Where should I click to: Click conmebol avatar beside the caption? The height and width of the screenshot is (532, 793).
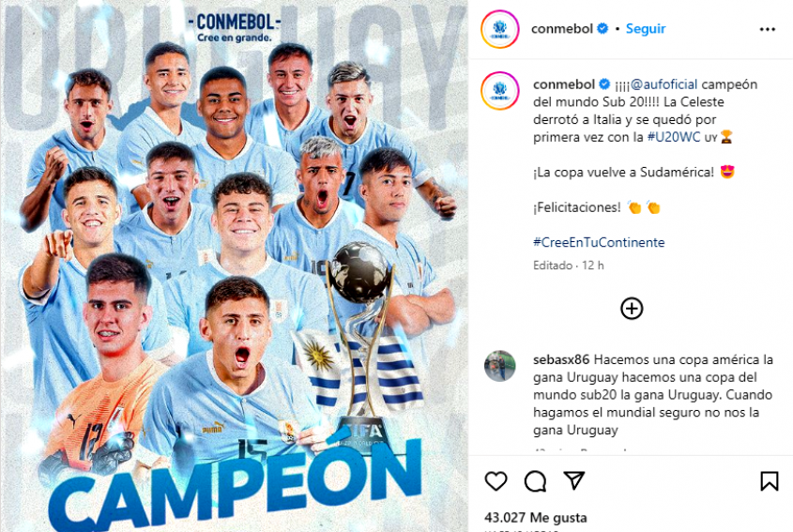(x=499, y=91)
